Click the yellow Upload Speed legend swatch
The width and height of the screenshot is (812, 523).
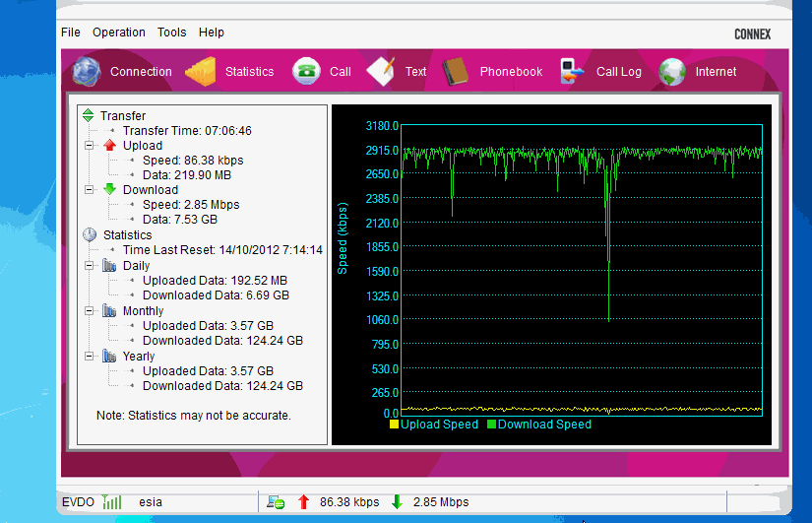tap(394, 424)
